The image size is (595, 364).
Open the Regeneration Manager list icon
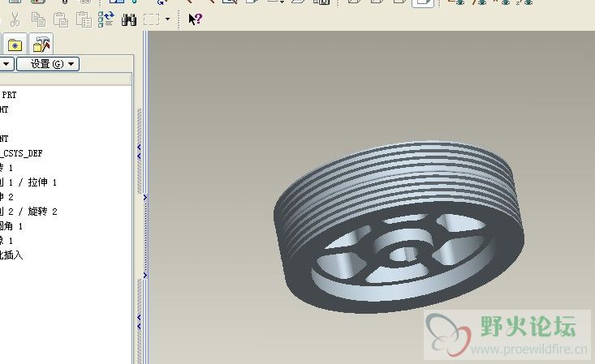[106, 19]
